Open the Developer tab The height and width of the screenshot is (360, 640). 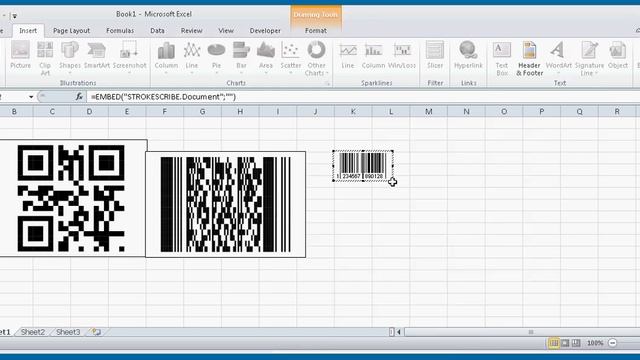coord(265,31)
